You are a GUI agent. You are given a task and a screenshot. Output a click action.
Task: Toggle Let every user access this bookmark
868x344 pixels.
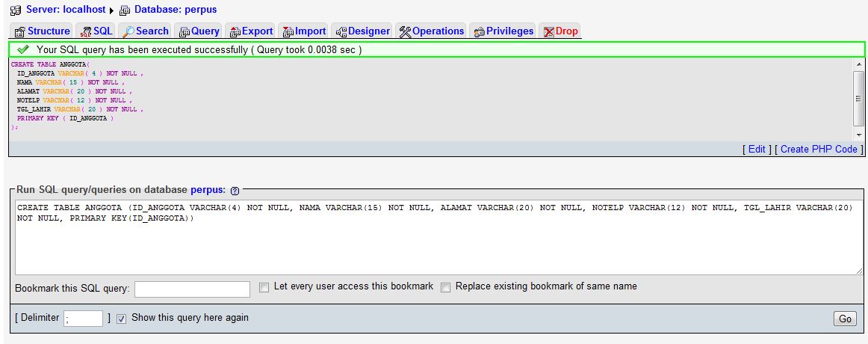point(264,287)
